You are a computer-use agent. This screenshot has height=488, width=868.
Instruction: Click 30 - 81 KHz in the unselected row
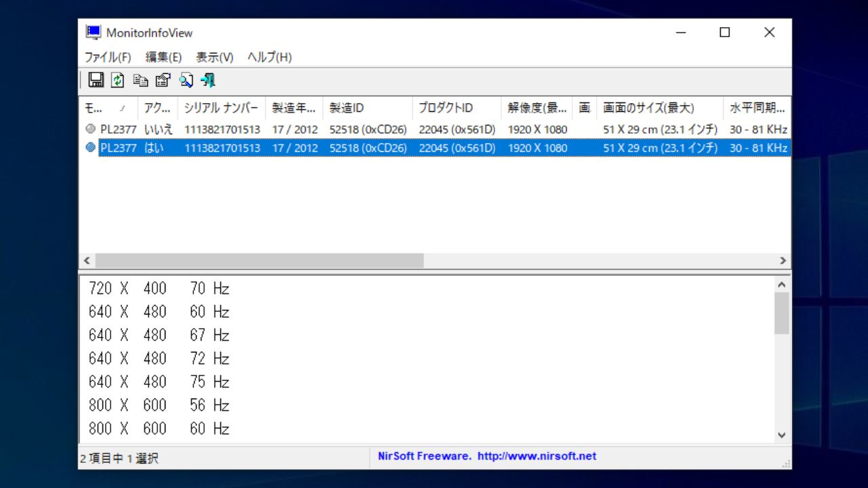[x=758, y=129]
